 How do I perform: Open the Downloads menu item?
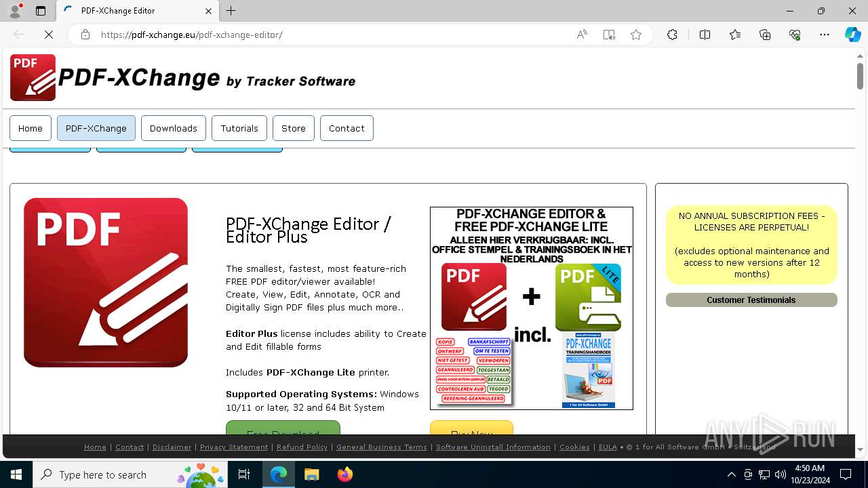pos(174,128)
